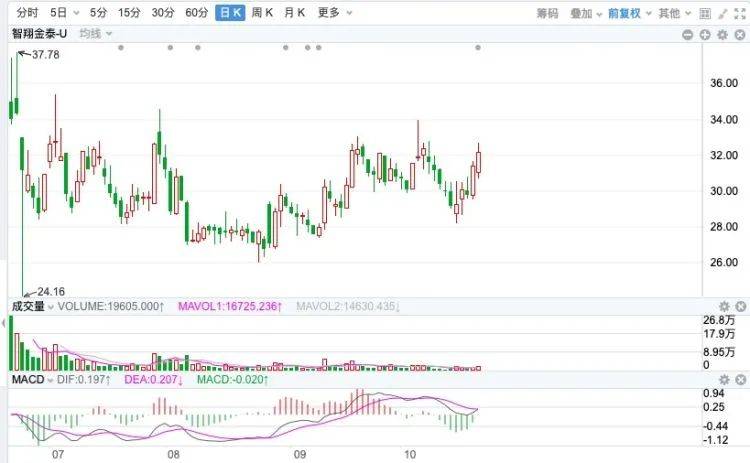
Task: Switch to the 周K weekly chart tab
Action: coord(263,13)
